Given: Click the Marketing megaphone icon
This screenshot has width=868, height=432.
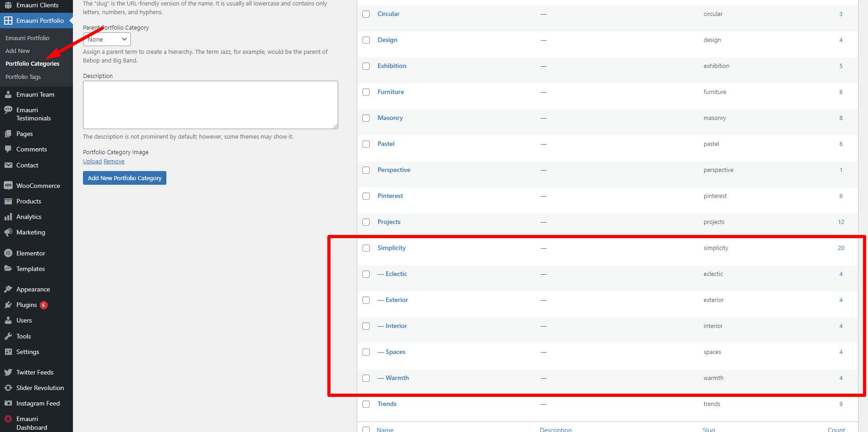Looking at the screenshot, I should pyautogui.click(x=8, y=232).
